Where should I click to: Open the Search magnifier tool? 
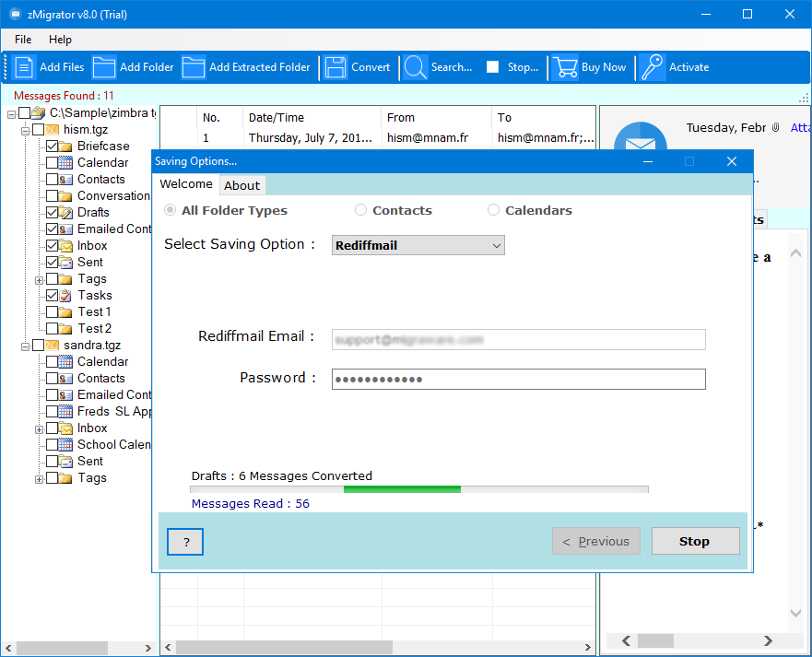[x=416, y=67]
